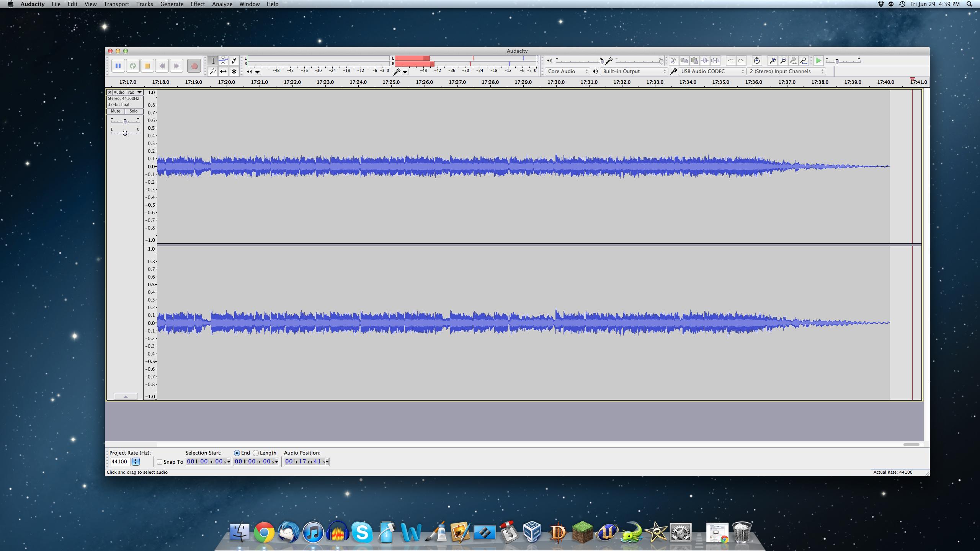Select the Multi-Tool asterisk icon

(234, 72)
